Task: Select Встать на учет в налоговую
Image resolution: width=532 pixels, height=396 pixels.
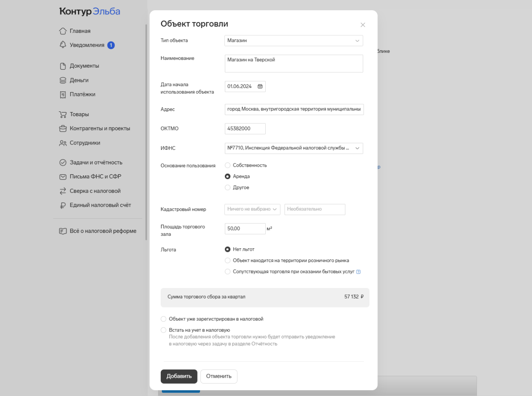Action: pyautogui.click(x=164, y=330)
